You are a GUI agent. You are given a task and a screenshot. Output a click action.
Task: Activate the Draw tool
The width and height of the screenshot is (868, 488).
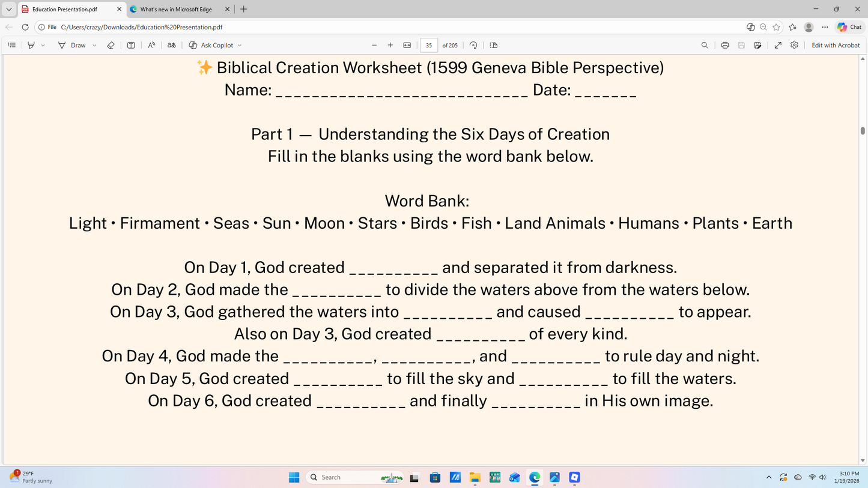coord(72,45)
